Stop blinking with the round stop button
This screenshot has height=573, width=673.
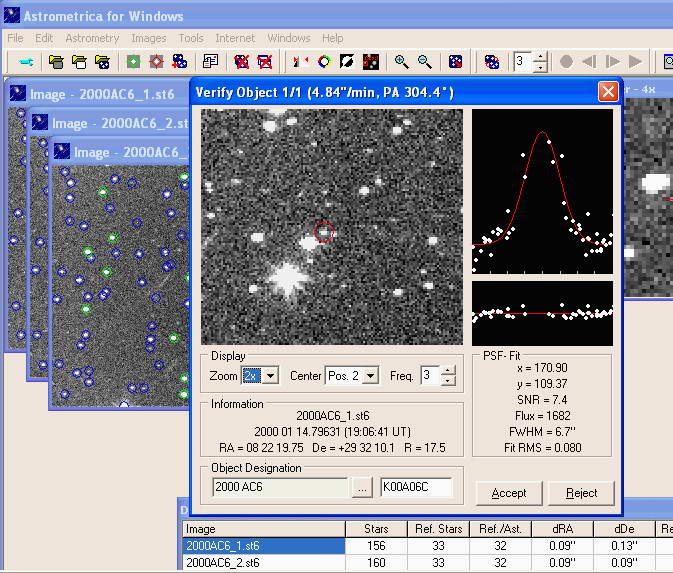(567, 62)
